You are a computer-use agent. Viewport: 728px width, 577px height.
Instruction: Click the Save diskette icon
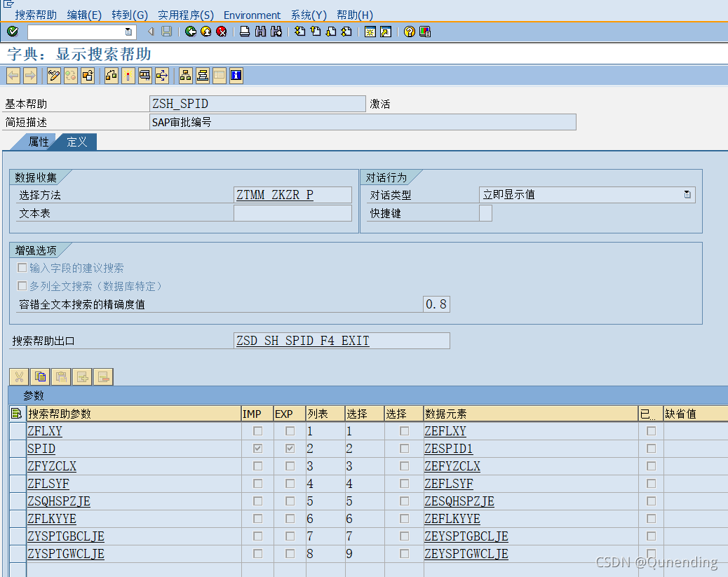point(167,32)
